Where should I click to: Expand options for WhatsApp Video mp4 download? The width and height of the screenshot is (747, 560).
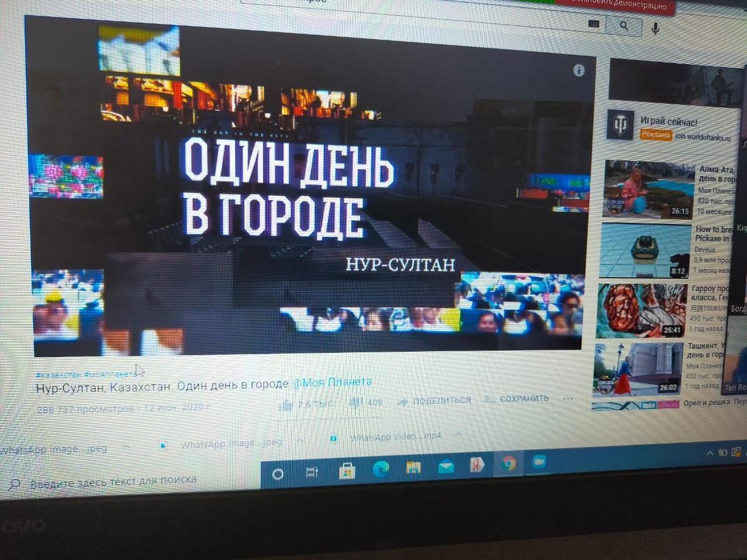point(458,435)
